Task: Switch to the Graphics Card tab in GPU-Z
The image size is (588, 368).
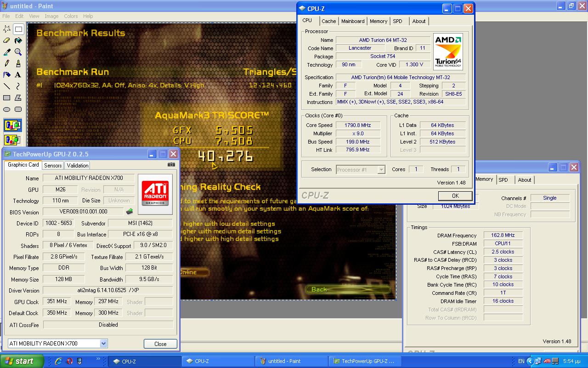Action: pyautogui.click(x=23, y=165)
